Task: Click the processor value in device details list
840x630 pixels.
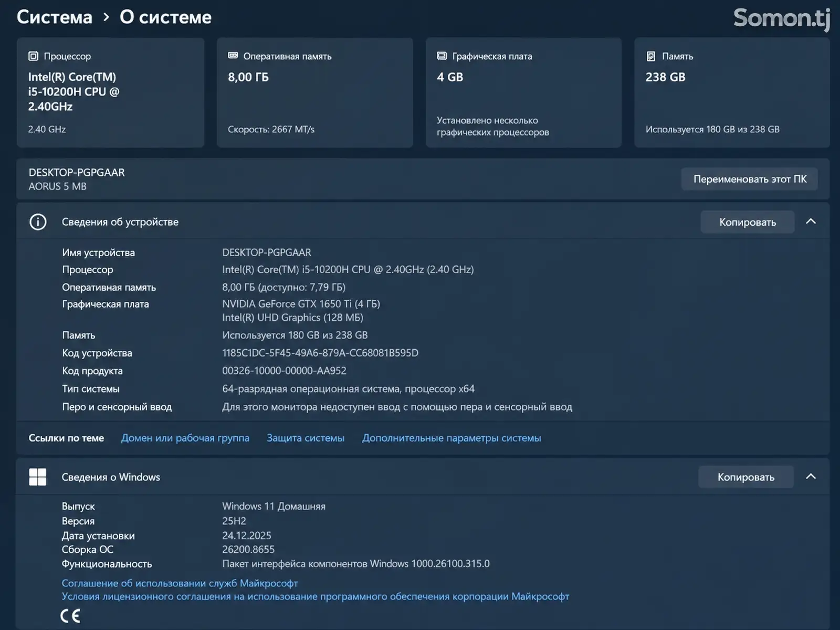Action: click(x=348, y=269)
